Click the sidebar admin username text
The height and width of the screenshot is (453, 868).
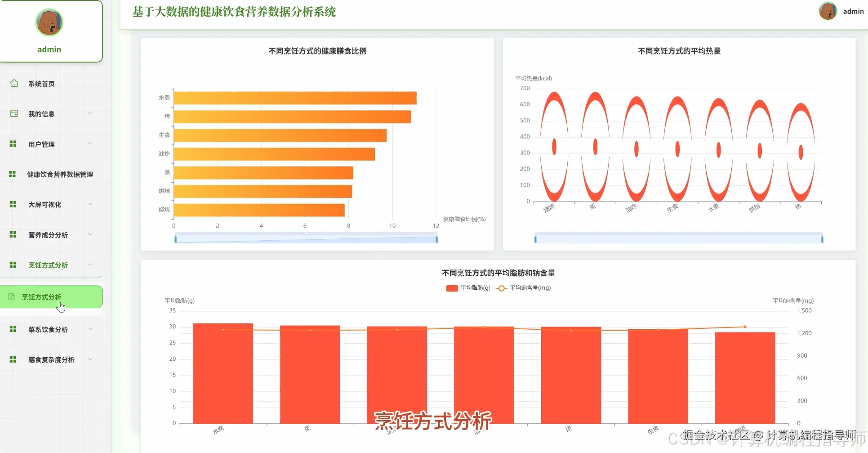[x=49, y=49]
